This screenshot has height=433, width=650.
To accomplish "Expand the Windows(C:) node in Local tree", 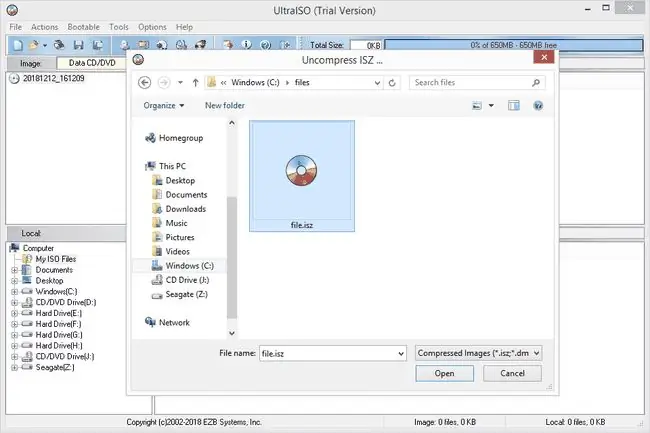I will point(15,292).
